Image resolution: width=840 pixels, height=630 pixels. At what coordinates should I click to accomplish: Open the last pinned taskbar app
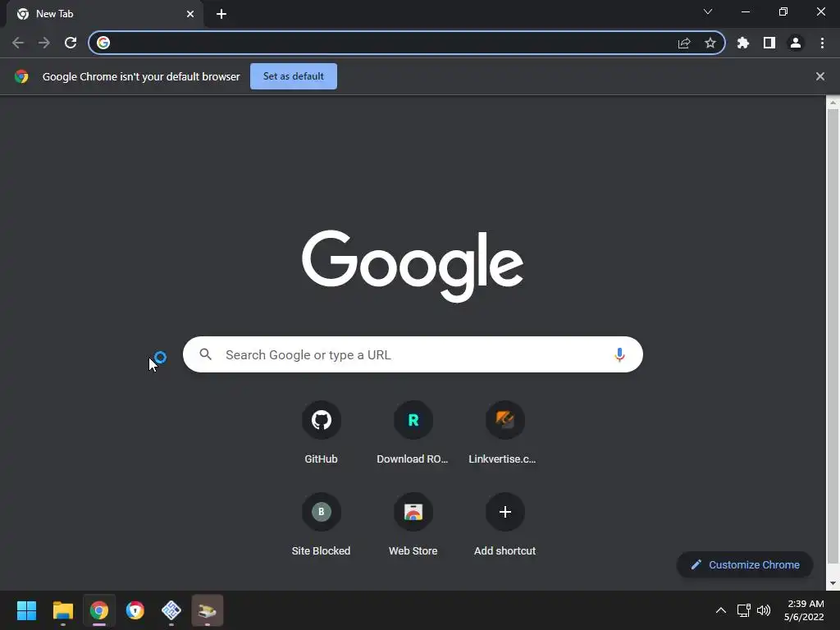[x=208, y=610]
